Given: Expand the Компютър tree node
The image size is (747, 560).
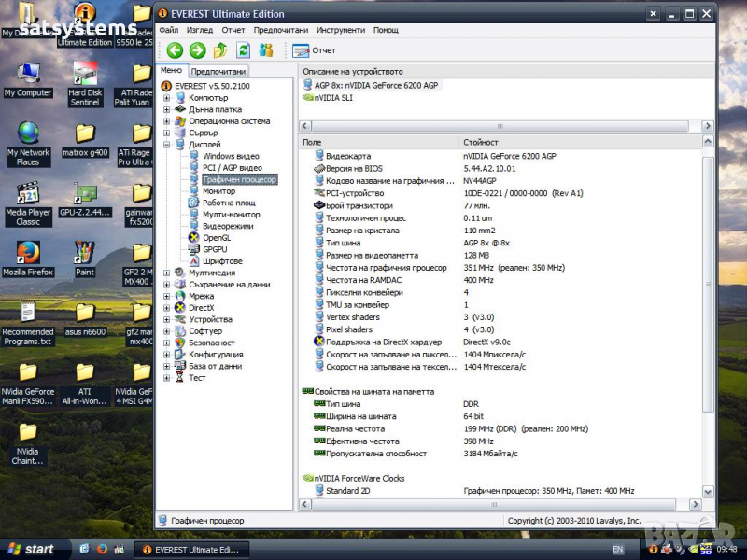Looking at the screenshot, I should pyautogui.click(x=167, y=98).
